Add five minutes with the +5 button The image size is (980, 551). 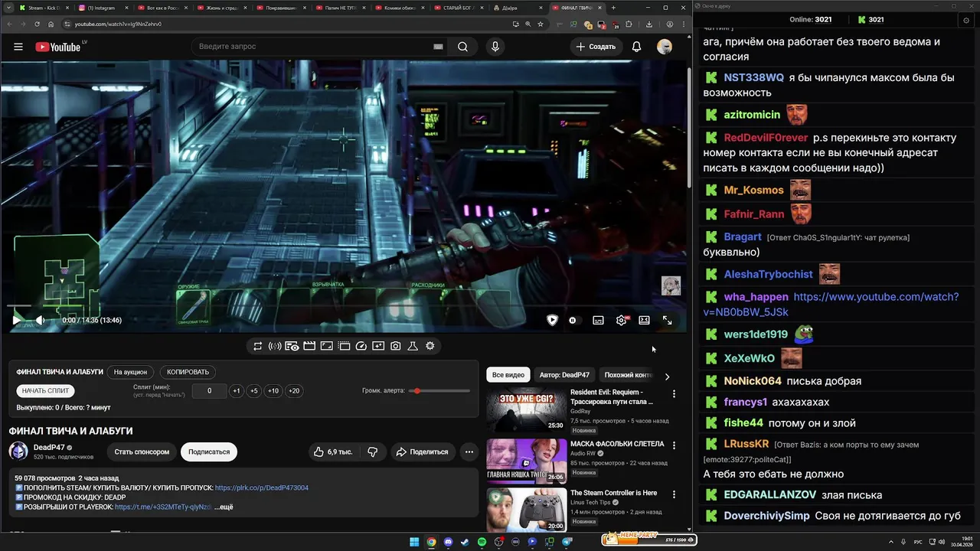pos(254,390)
